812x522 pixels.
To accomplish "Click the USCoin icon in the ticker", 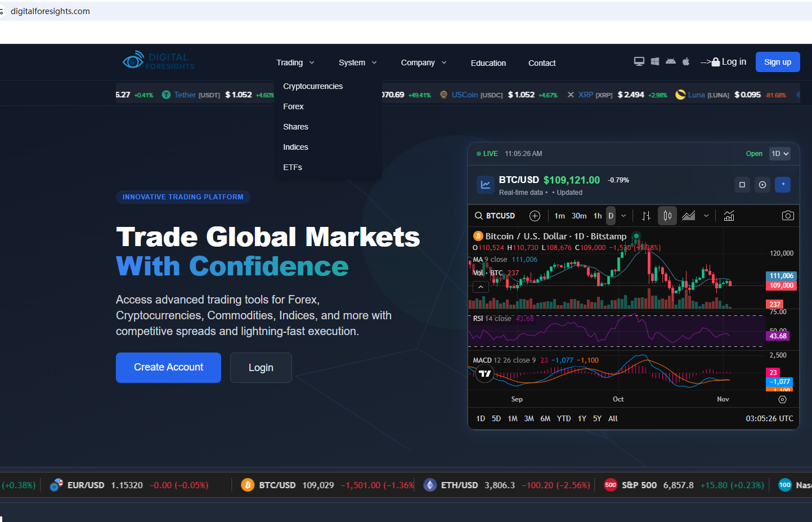I will point(443,95).
